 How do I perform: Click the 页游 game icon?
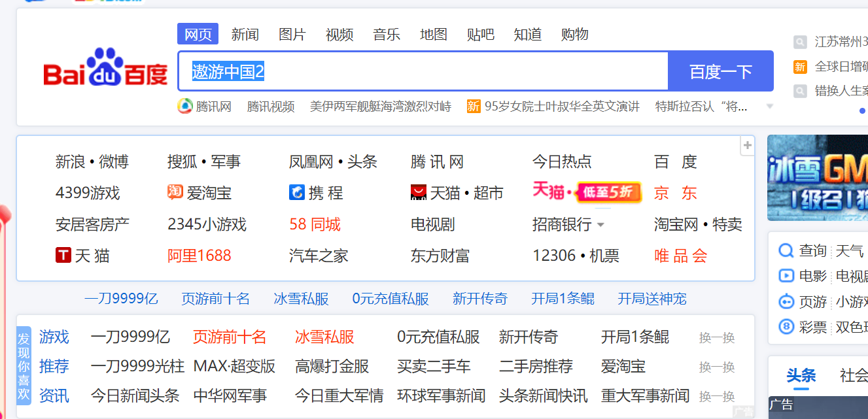coord(786,301)
